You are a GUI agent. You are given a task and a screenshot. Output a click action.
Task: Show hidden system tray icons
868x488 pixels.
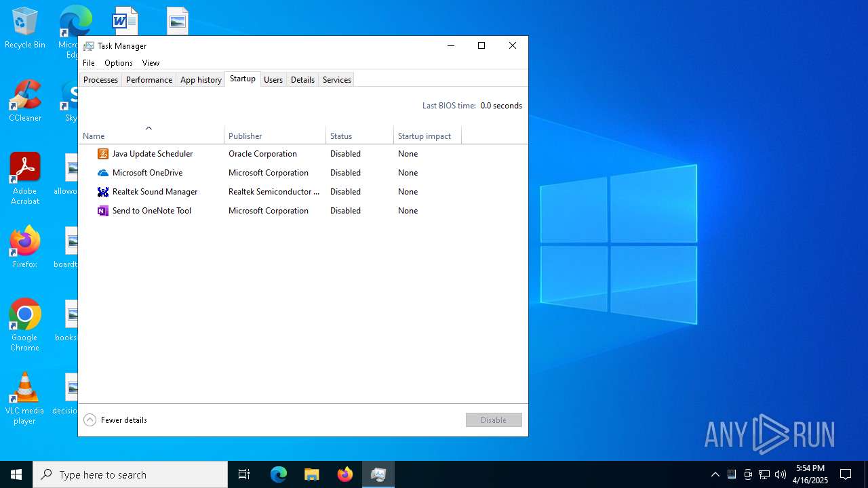click(715, 474)
